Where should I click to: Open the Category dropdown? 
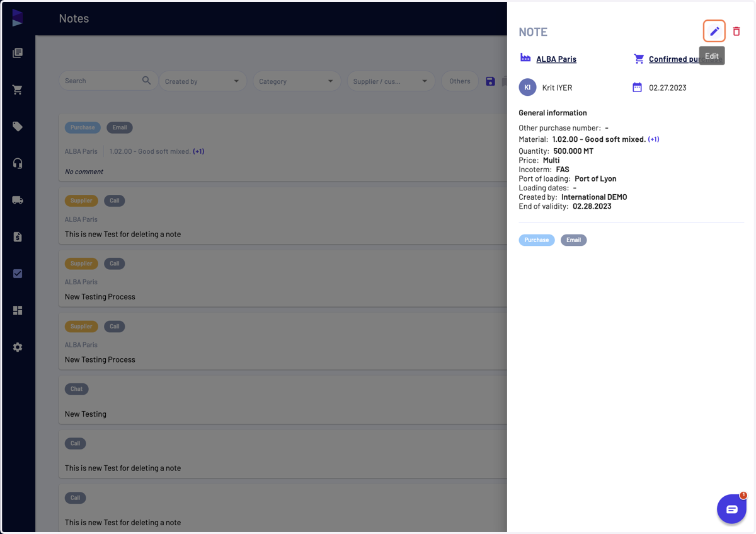click(x=297, y=81)
